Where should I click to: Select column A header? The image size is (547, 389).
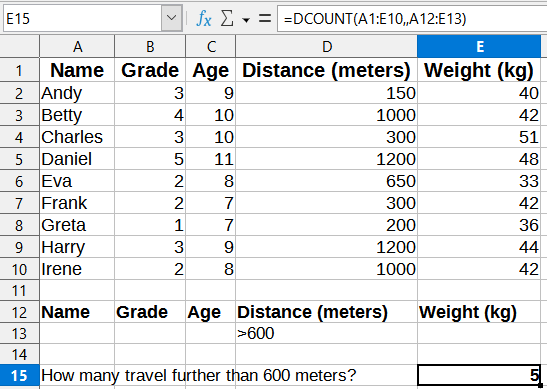[x=77, y=46]
